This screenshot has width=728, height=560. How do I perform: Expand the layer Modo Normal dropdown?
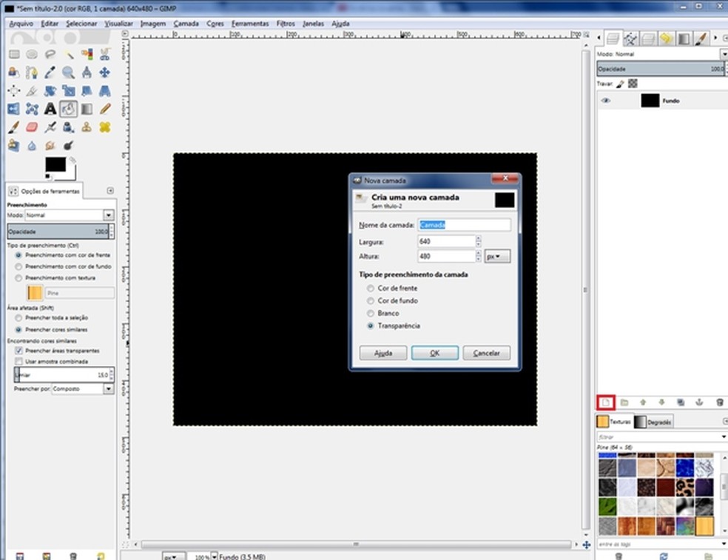pos(723,55)
